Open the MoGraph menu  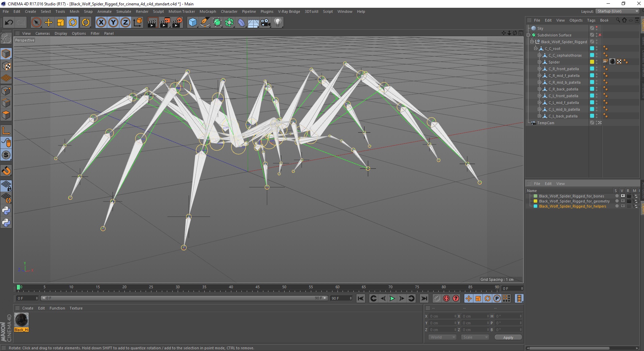pos(208,11)
